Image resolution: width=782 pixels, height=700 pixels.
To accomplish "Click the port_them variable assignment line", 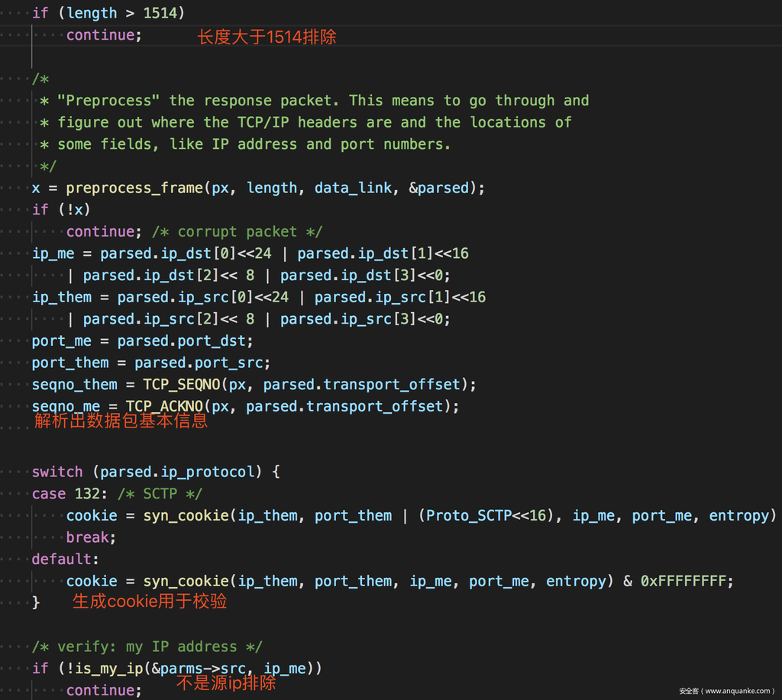I will tap(150, 363).
